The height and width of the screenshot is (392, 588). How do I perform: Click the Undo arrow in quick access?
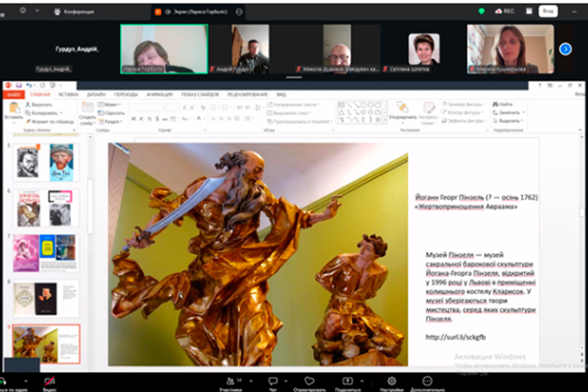click(x=29, y=86)
